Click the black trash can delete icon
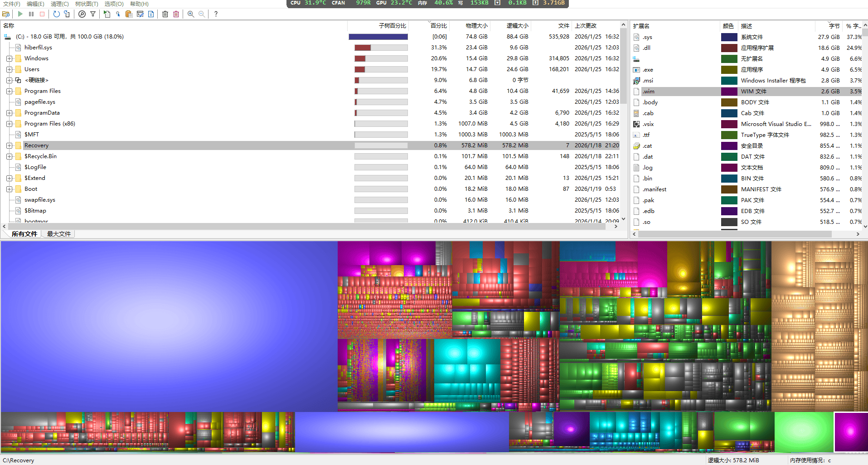Image resolution: width=868 pixels, height=465 pixels. tap(165, 14)
